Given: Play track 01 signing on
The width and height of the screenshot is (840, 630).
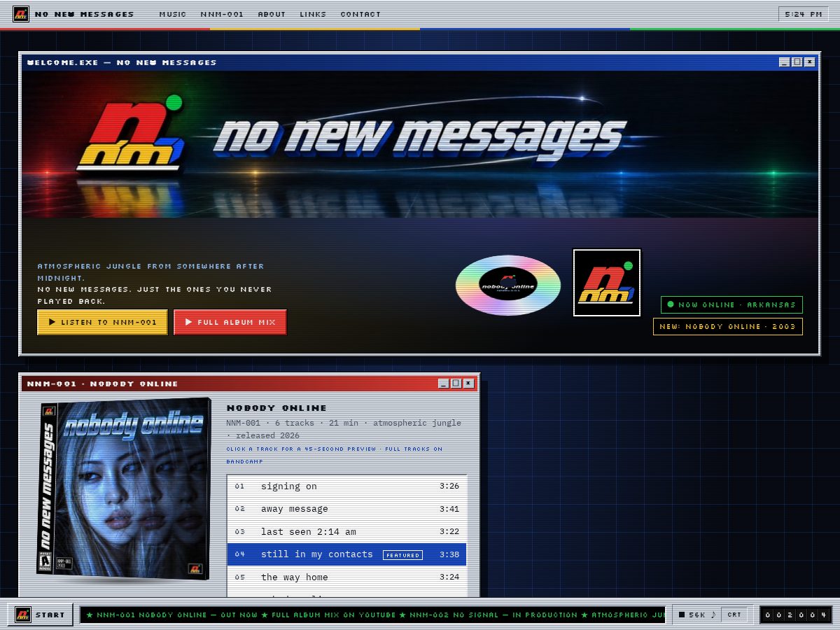Looking at the screenshot, I should (x=347, y=486).
